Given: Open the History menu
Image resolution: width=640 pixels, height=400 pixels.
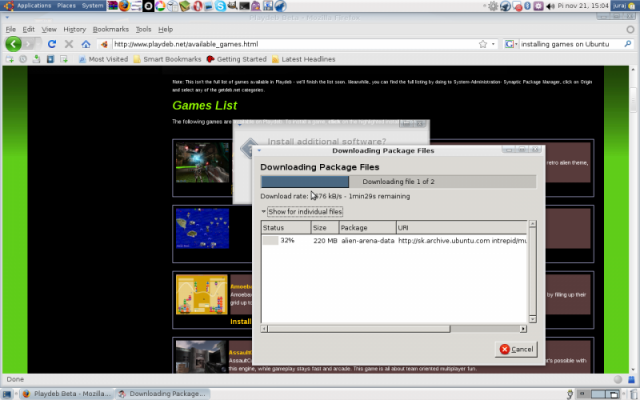Looking at the screenshot, I should (75, 29).
